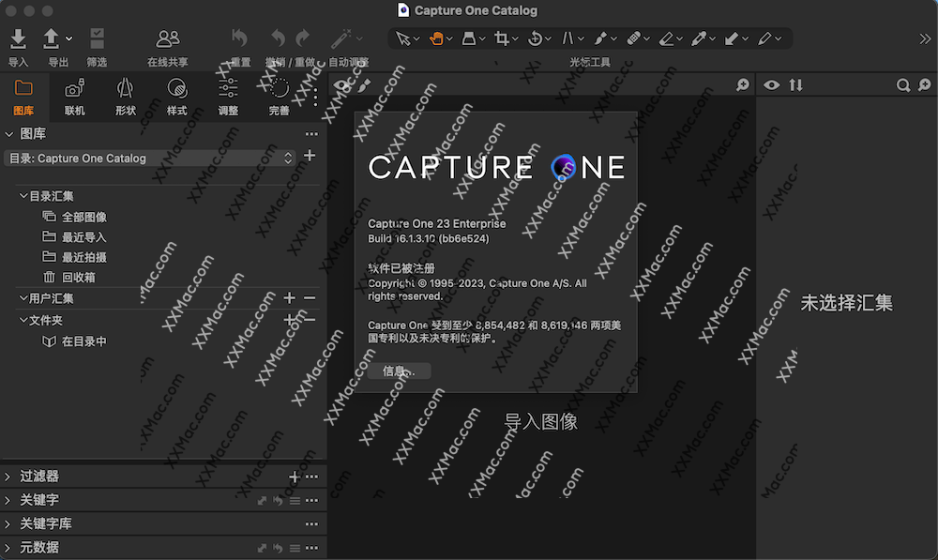Toggle the compare arrows icon near the viewer
938x560 pixels.
point(796,84)
